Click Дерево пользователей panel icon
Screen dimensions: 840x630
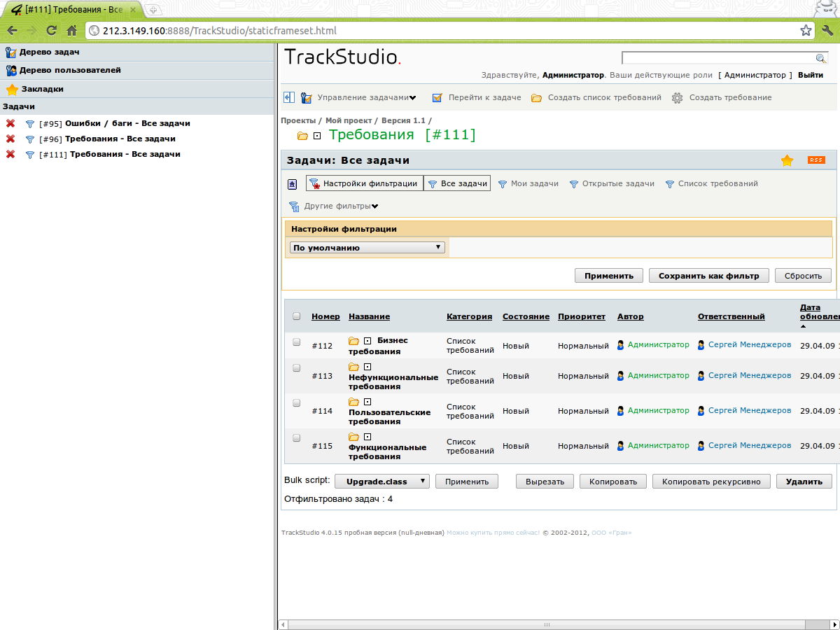click(11, 71)
